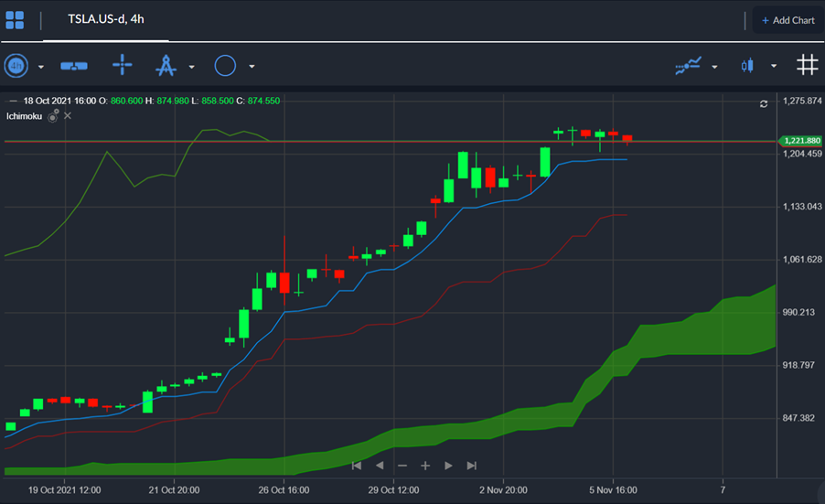
Task: Open the indicators chart-line icon
Action: click(688, 66)
